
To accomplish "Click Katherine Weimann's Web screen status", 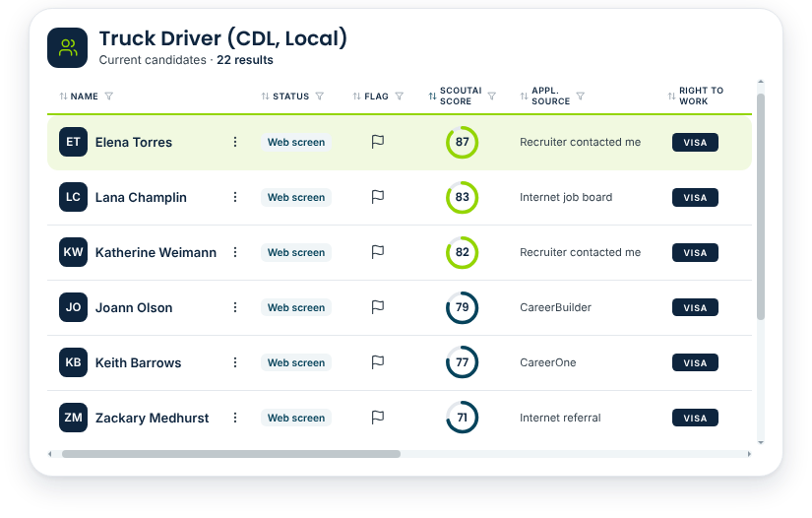I will 296,252.
